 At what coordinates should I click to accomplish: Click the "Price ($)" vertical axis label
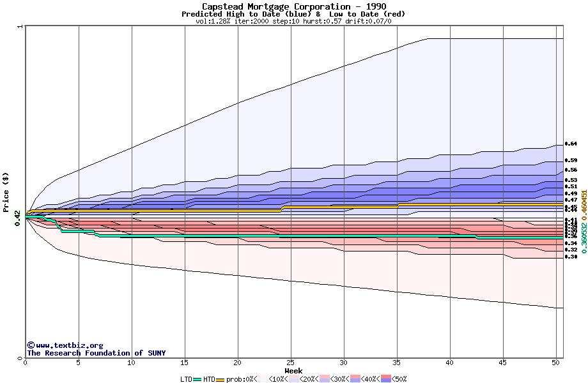[x=6, y=192]
